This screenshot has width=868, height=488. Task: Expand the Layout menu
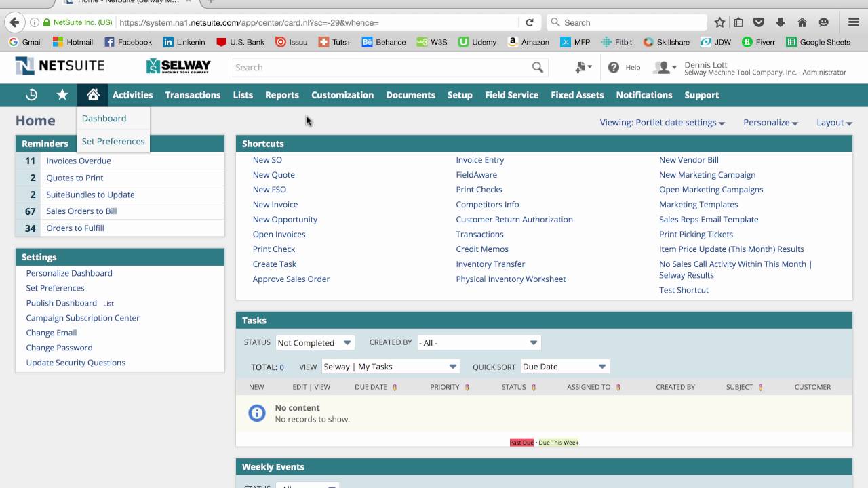click(834, 123)
